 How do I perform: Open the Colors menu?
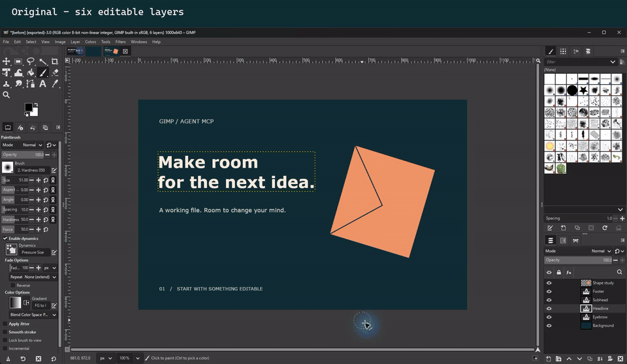(x=90, y=42)
